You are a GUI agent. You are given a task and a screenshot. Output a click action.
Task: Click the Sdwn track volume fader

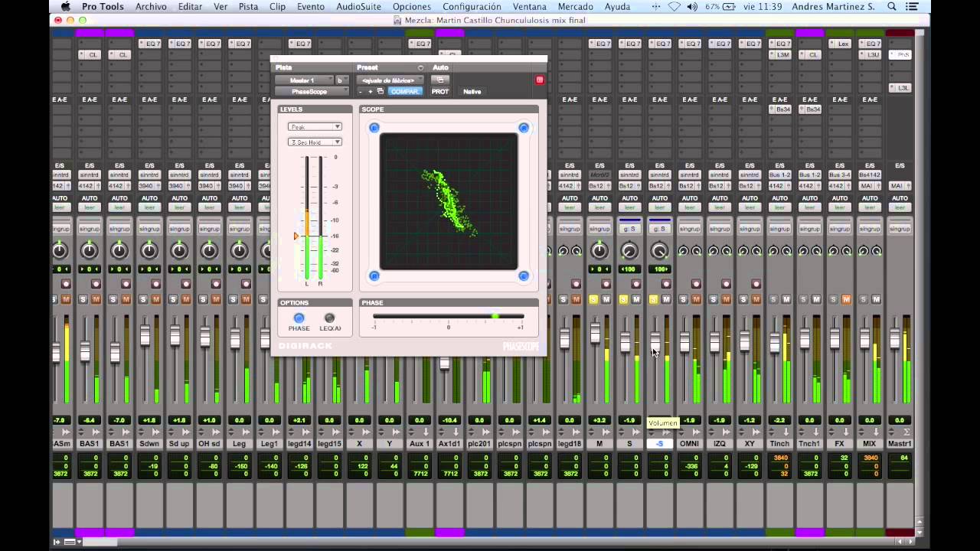(145, 334)
